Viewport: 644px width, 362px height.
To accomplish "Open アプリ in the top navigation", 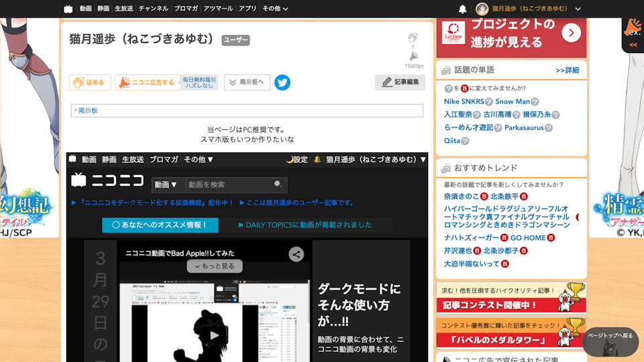I will coord(248,9).
